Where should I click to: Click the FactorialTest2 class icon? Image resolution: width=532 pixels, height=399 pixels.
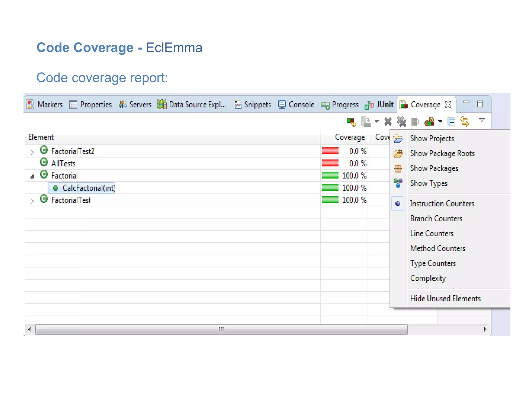coord(44,150)
